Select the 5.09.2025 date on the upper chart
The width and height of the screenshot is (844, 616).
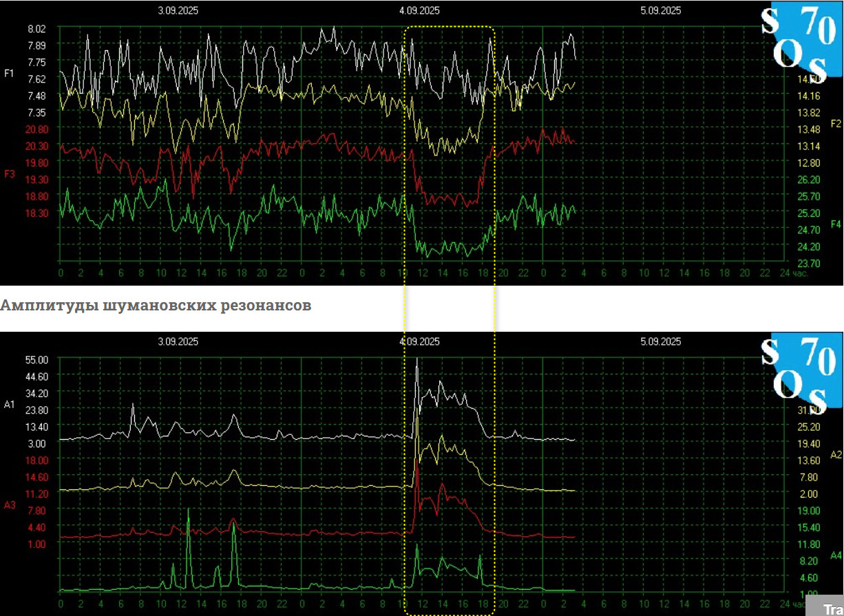pos(660,10)
